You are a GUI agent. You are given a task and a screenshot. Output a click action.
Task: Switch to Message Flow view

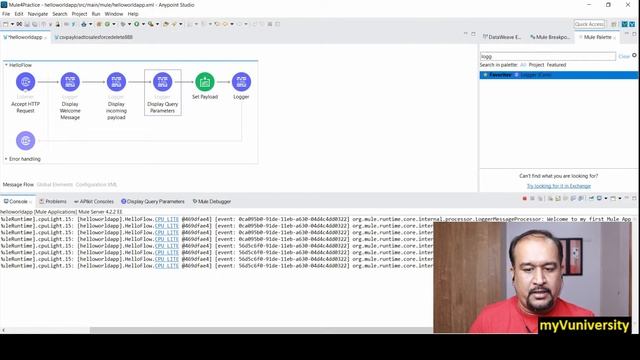pyautogui.click(x=18, y=184)
